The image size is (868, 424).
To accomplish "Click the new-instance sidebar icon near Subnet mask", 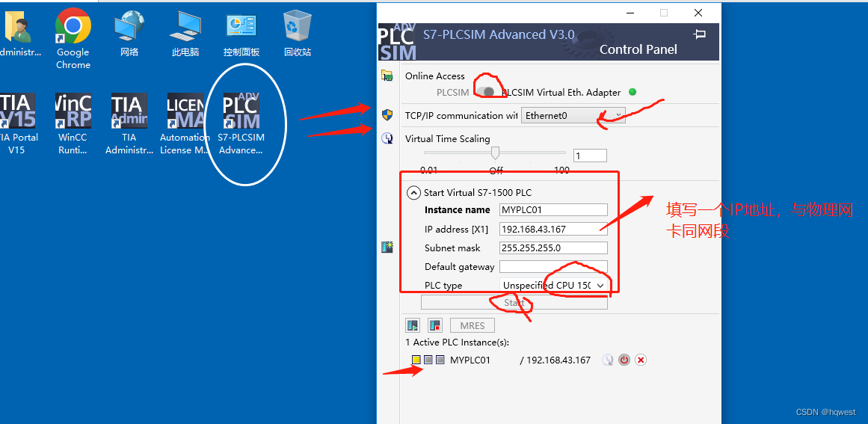I will tap(387, 248).
